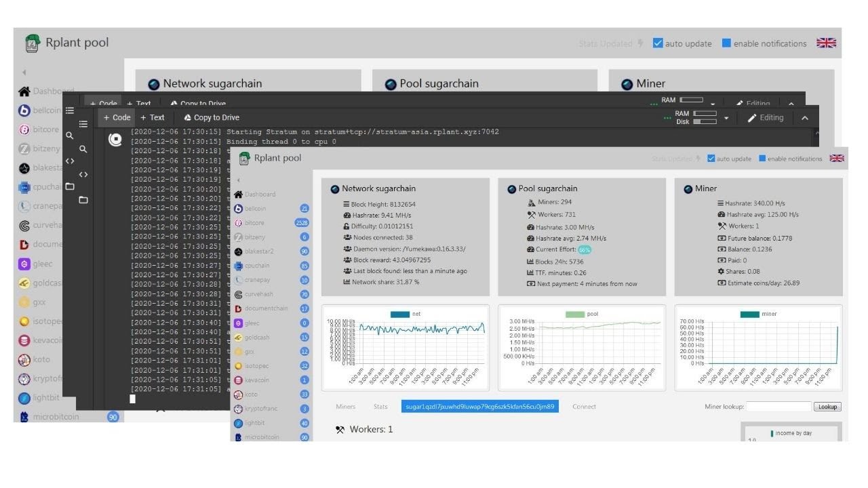Click Estimate coins/day: 26.89 text
This screenshot has height=488, width=868.
[x=763, y=283]
